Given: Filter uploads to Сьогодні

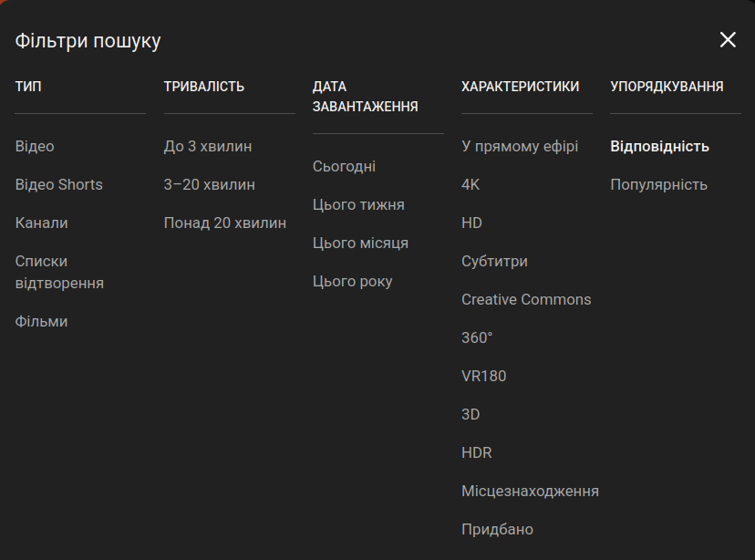Looking at the screenshot, I should 344,167.
